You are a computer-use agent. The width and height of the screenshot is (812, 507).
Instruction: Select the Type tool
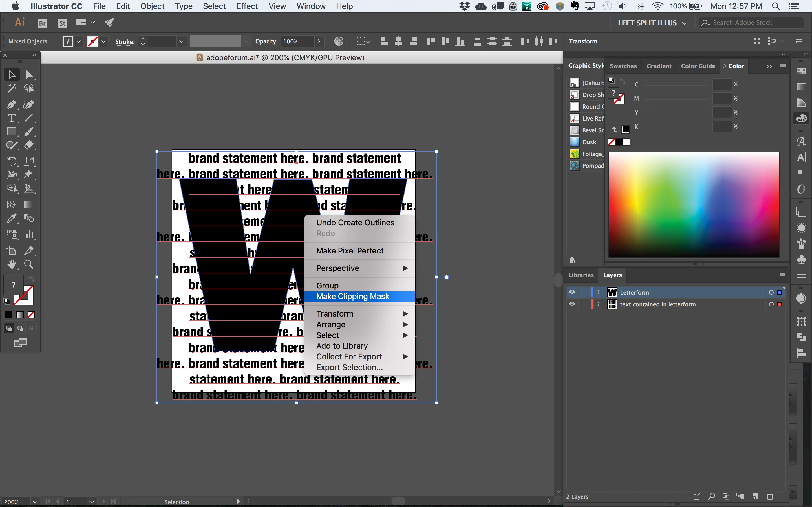point(11,118)
